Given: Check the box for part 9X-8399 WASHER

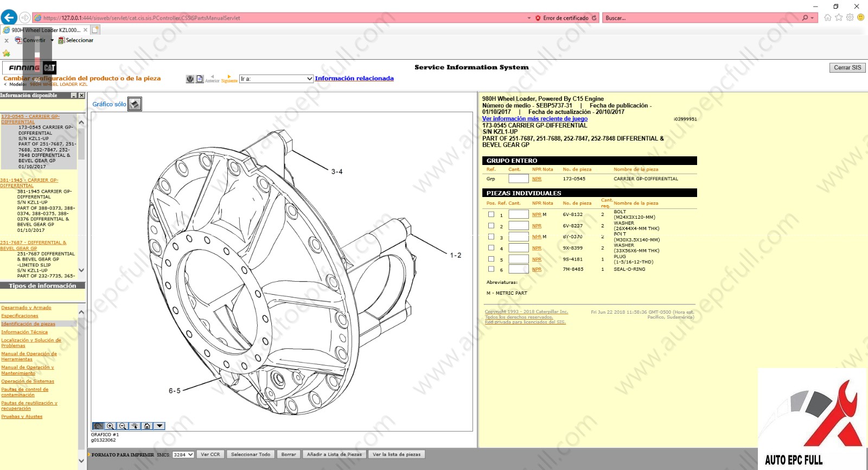Looking at the screenshot, I should point(491,248).
